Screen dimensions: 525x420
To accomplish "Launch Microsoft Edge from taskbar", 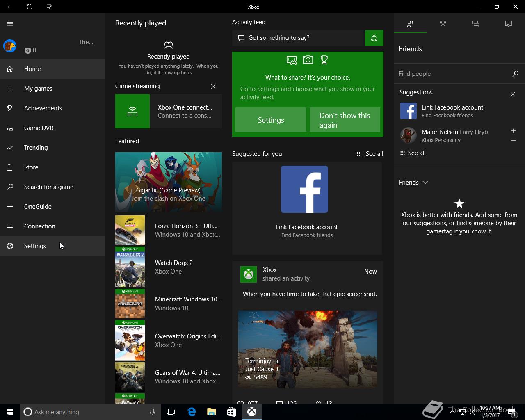I will [x=192, y=412].
